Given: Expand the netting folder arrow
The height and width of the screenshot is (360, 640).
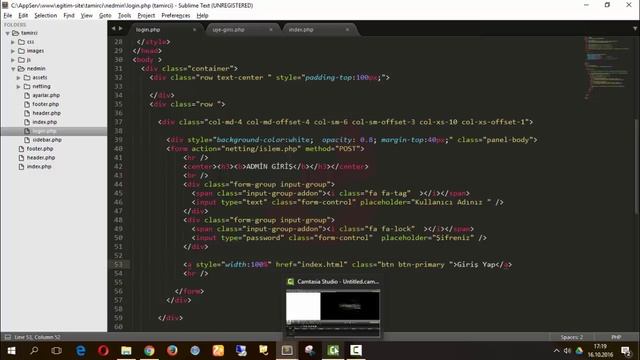Looking at the screenshot, I should click(18, 87).
